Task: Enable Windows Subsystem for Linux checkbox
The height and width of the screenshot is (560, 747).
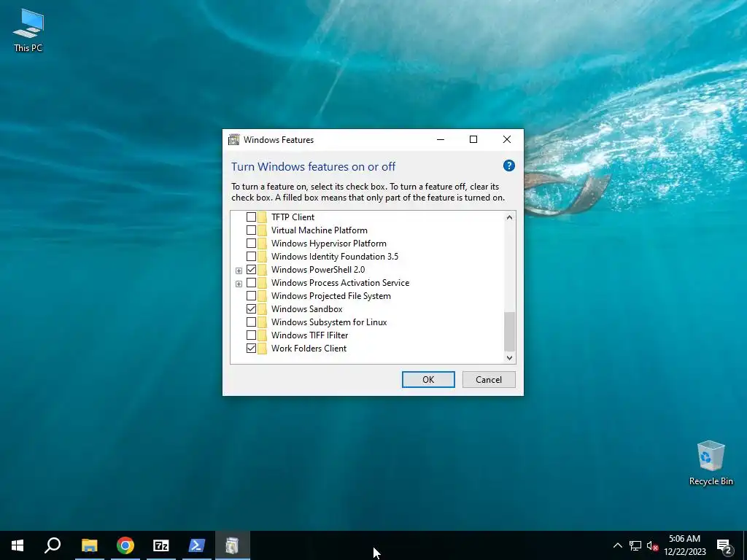Action: click(251, 322)
